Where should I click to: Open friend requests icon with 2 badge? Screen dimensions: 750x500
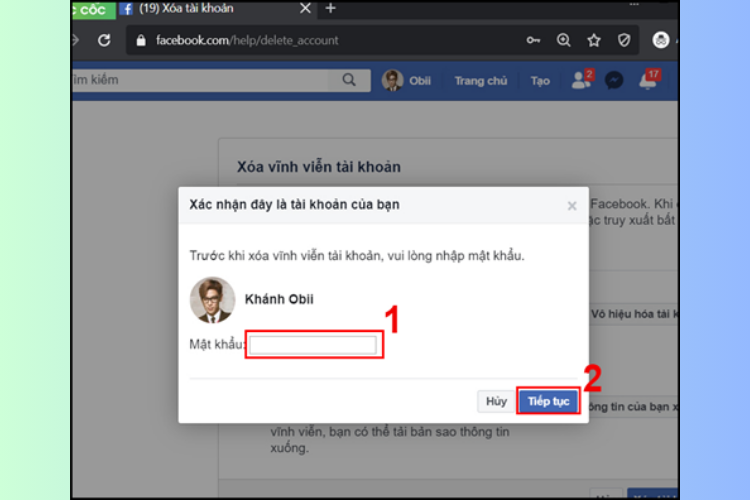point(582,79)
